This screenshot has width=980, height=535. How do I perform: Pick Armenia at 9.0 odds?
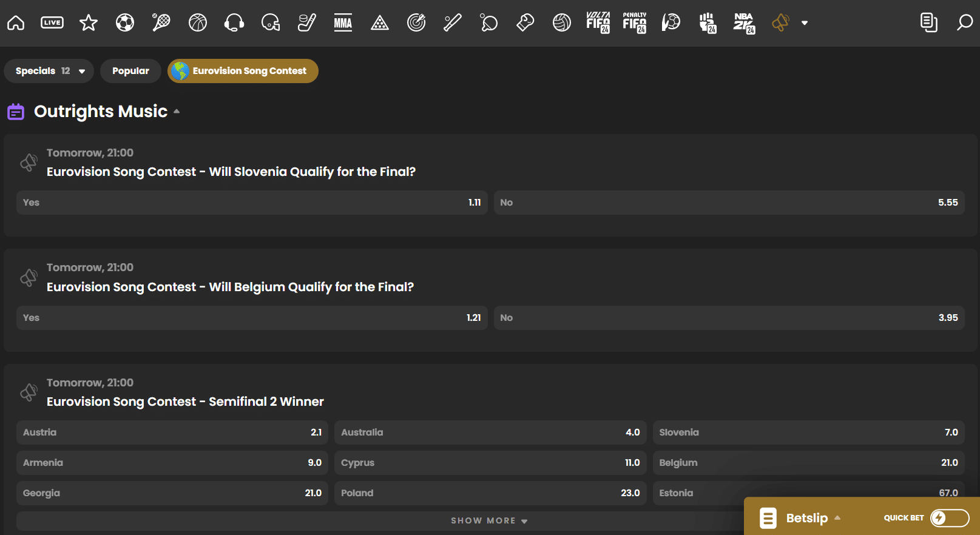coord(172,463)
